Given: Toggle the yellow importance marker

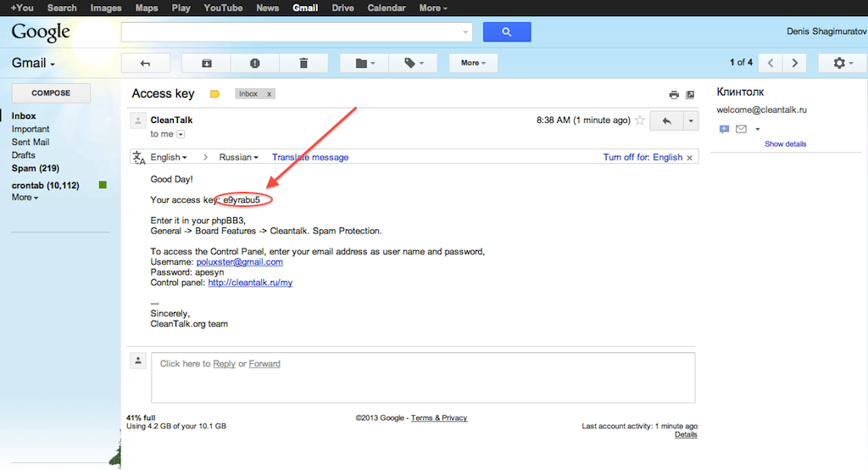Looking at the screenshot, I should pos(214,94).
